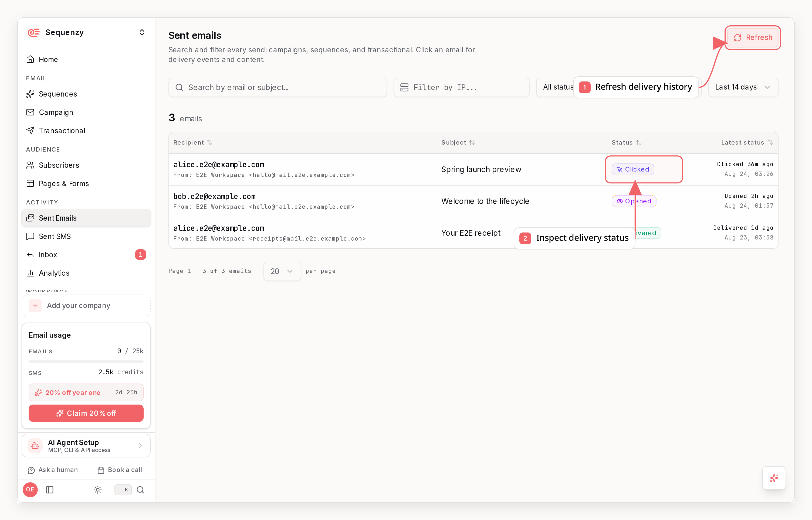Viewport: 812px width, 520px height.
Task: Open Pages & Forms
Action: [x=86, y=183]
